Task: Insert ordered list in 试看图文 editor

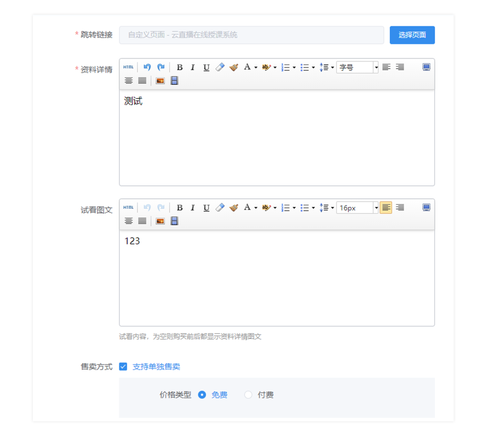Action: click(x=285, y=207)
